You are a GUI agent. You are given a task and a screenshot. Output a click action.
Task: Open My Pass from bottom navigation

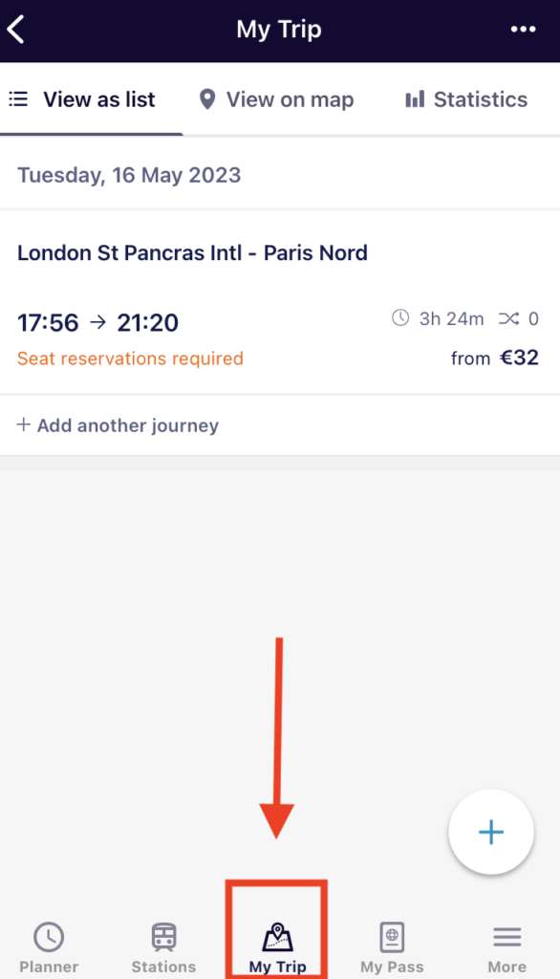pos(392,946)
